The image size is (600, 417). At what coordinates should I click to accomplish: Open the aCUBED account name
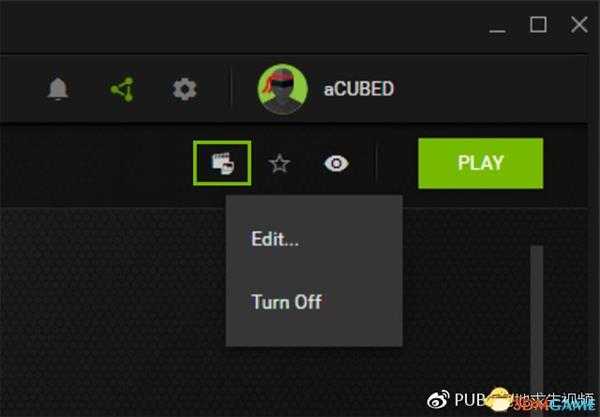click(359, 89)
